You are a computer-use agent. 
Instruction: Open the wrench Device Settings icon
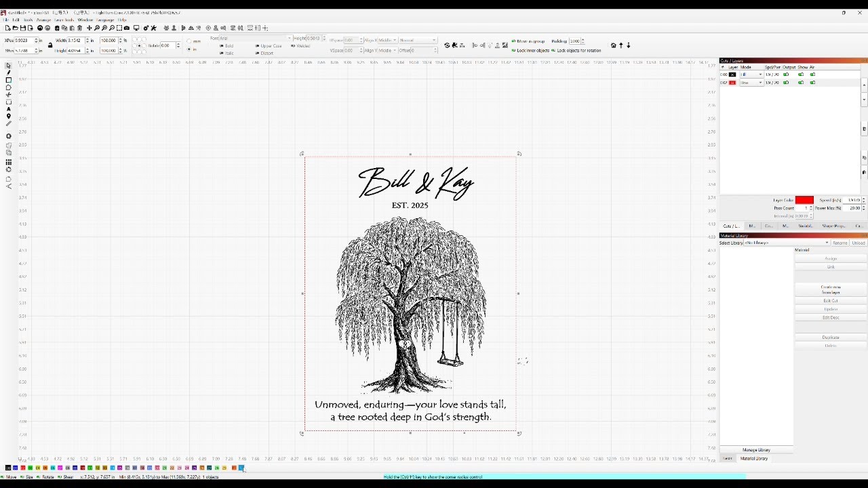[153, 28]
